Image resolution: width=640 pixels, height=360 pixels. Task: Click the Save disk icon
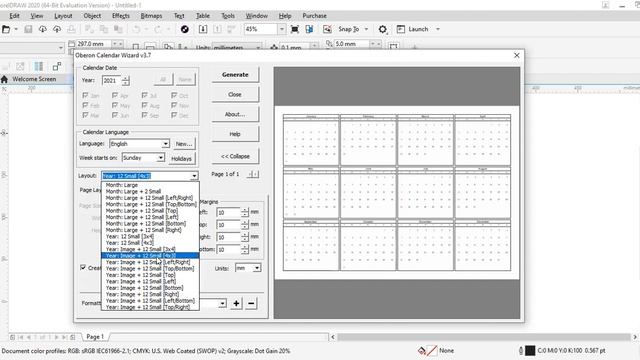(28, 29)
